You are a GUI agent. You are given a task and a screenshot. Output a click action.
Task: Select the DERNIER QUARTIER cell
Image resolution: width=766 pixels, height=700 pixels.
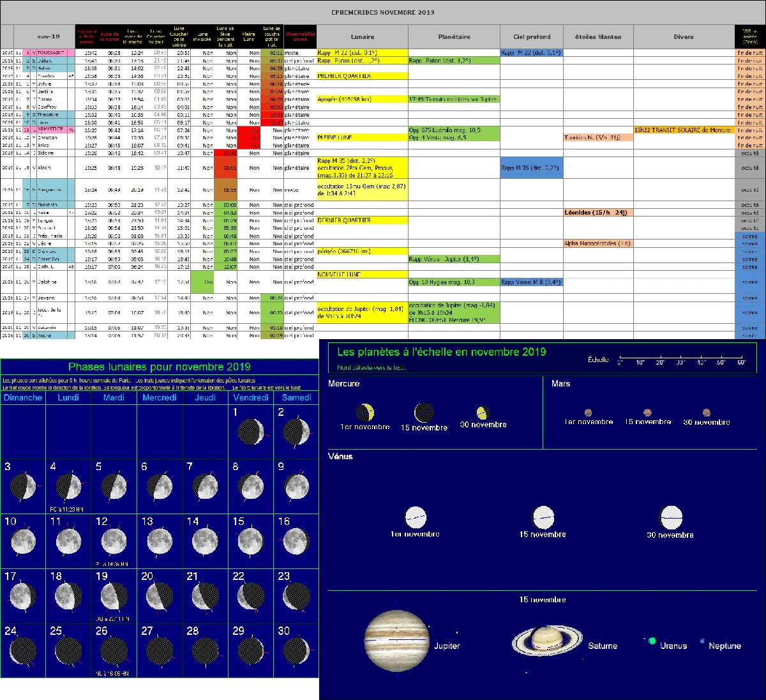[x=363, y=220]
